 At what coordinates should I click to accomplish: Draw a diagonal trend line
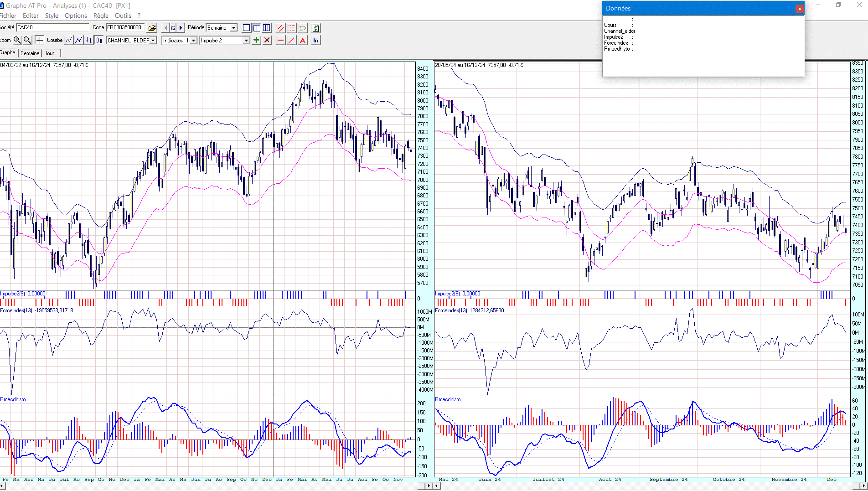coord(292,40)
